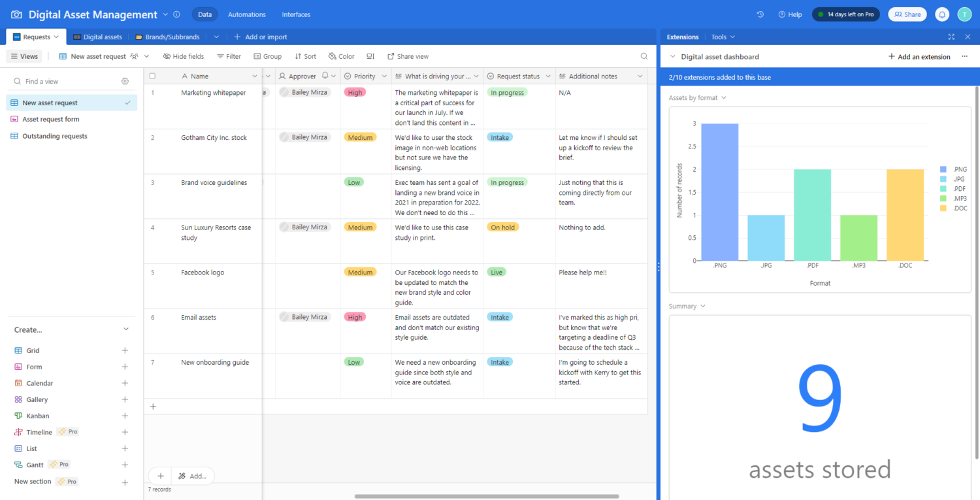Image resolution: width=980 pixels, height=500 pixels.
Task: Toggle the .DOC legend entry
Action: tap(953, 208)
